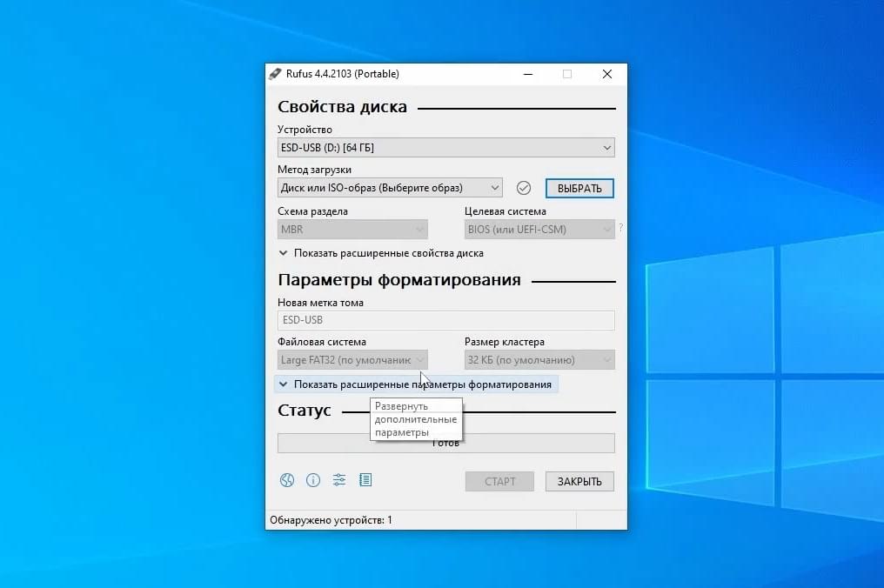Click the Rufus USB drive title icon
The height and width of the screenshot is (588, 884).
(275, 74)
